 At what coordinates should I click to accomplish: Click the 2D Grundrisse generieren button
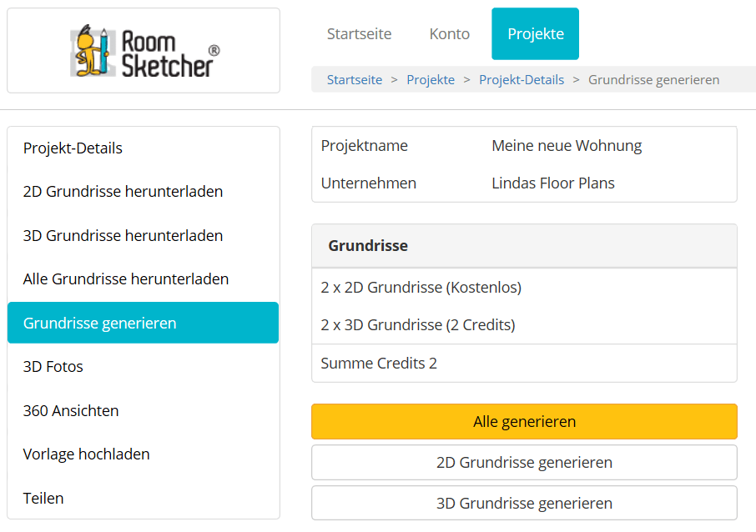pyautogui.click(x=524, y=463)
